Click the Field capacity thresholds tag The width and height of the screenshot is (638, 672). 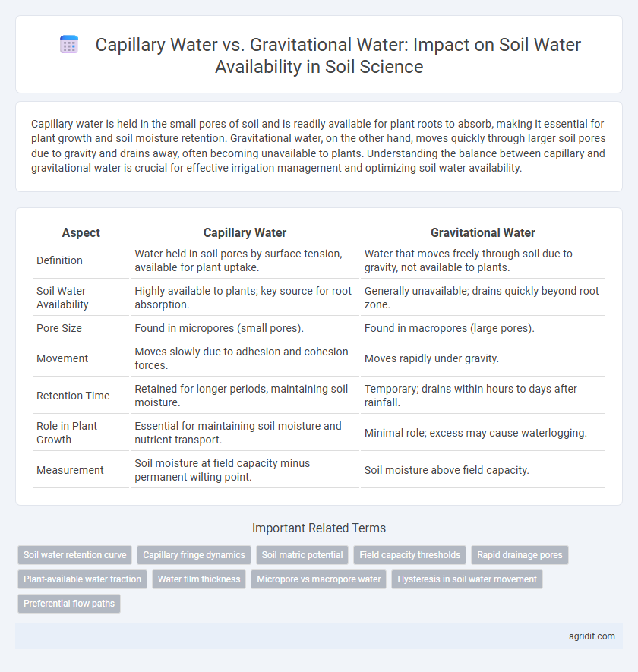click(410, 554)
